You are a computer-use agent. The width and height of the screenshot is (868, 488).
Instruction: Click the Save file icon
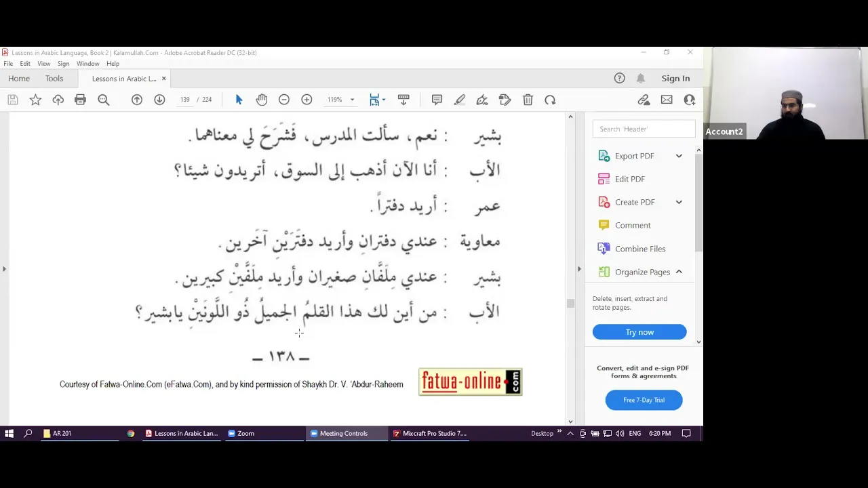pos(13,100)
